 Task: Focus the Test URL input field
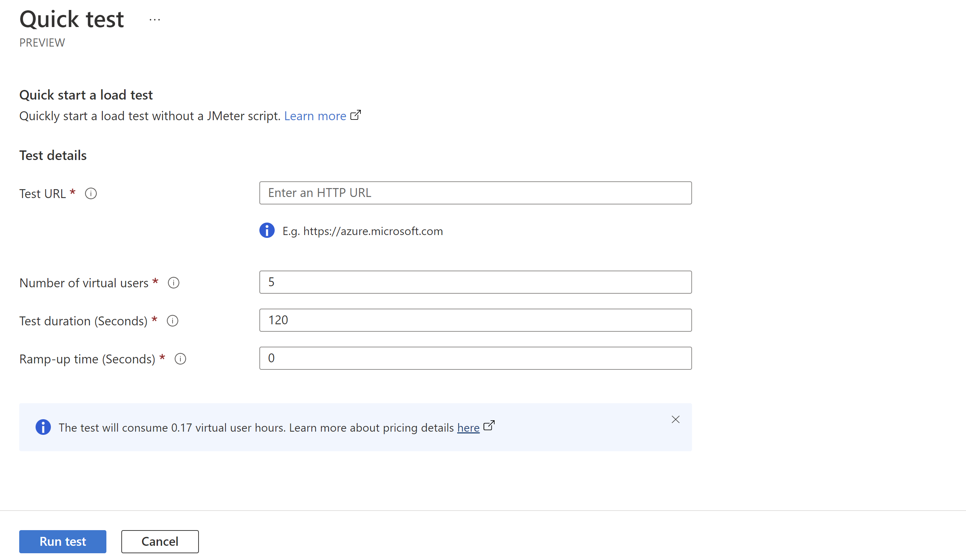[475, 193]
